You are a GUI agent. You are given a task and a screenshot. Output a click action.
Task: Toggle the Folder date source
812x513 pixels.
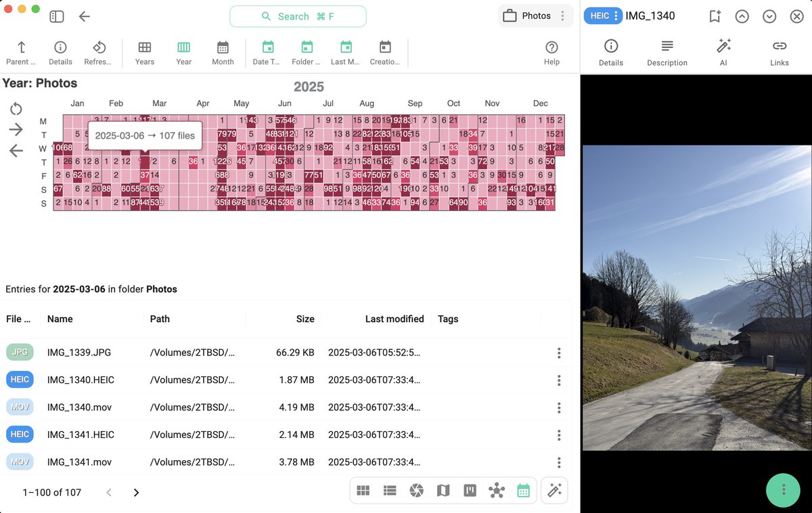tap(307, 53)
